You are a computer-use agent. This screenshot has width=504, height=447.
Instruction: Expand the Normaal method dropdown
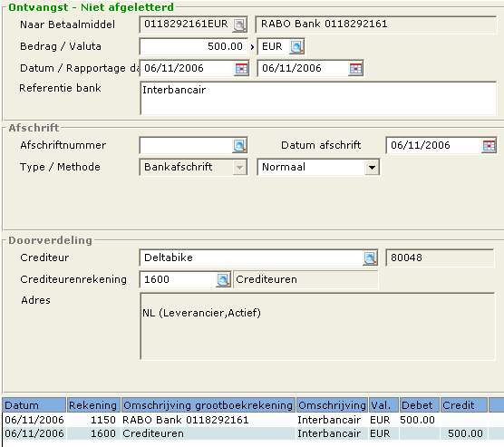(x=372, y=168)
